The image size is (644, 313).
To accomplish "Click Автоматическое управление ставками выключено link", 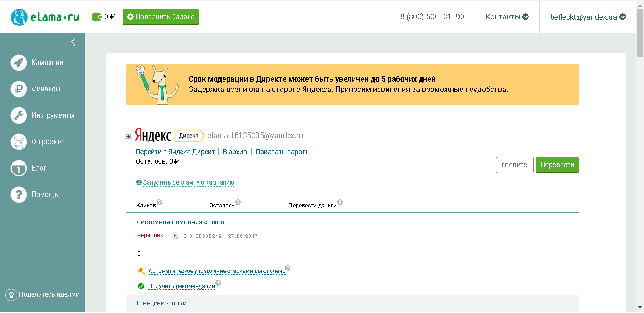I will [x=217, y=271].
